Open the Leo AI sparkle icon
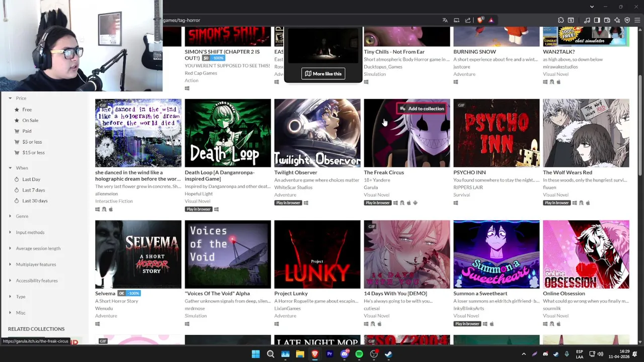Screen dimensions: 644x362 (617, 20)
